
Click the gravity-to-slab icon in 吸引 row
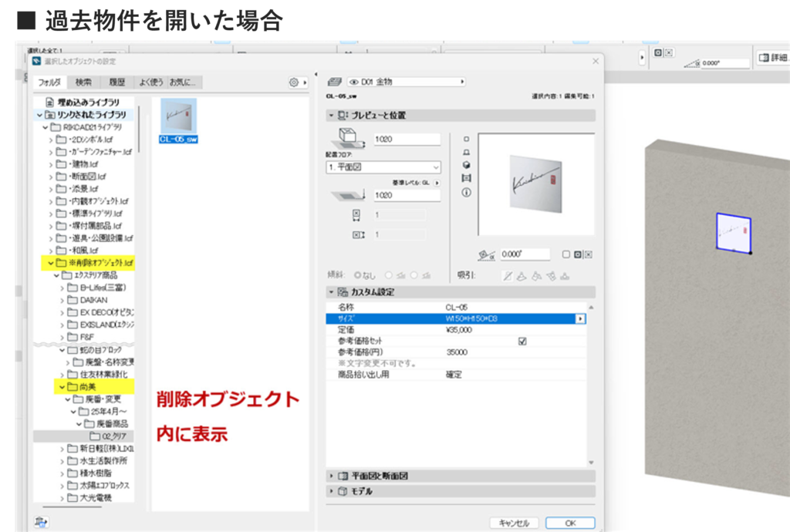(522, 276)
